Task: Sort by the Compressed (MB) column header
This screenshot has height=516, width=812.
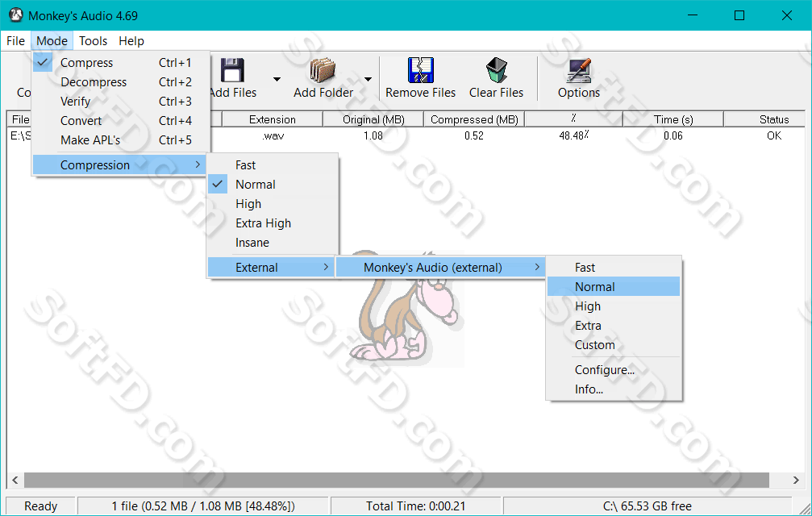Action: click(474, 119)
